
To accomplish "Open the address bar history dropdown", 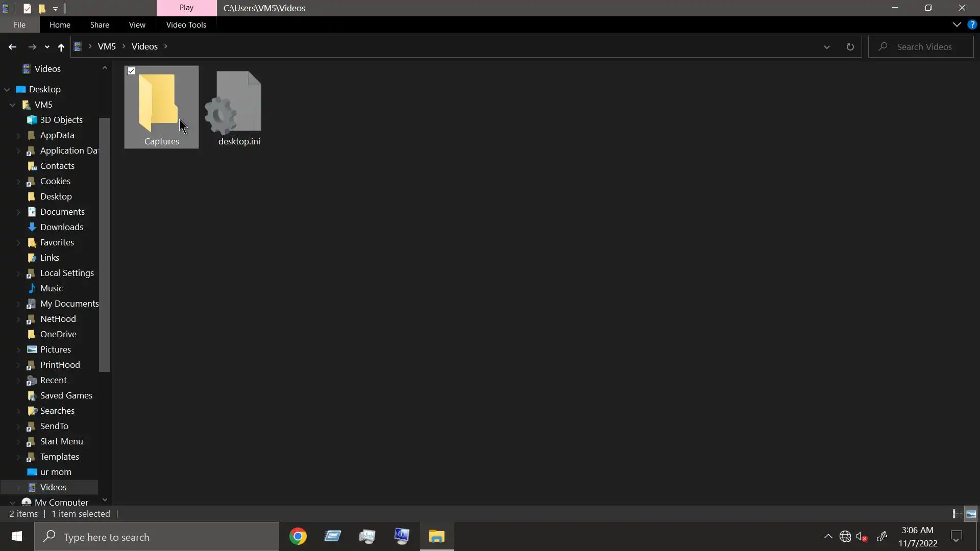I will point(826,47).
